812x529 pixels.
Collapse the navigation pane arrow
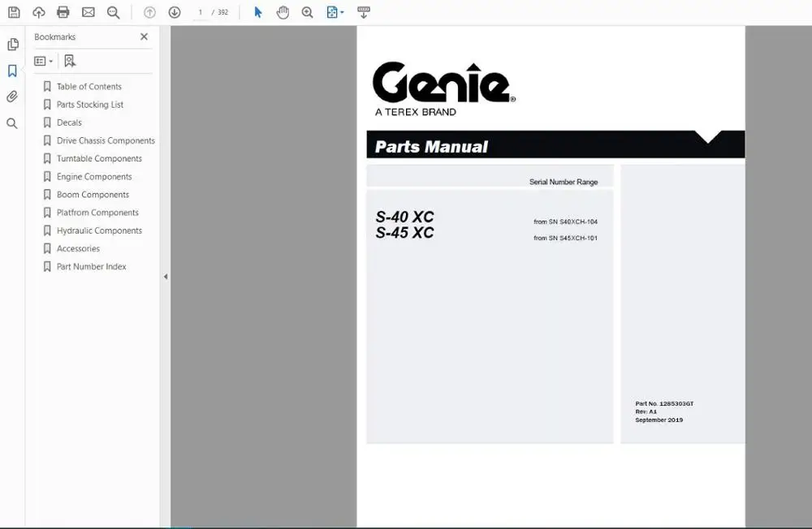(x=166, y=277)
